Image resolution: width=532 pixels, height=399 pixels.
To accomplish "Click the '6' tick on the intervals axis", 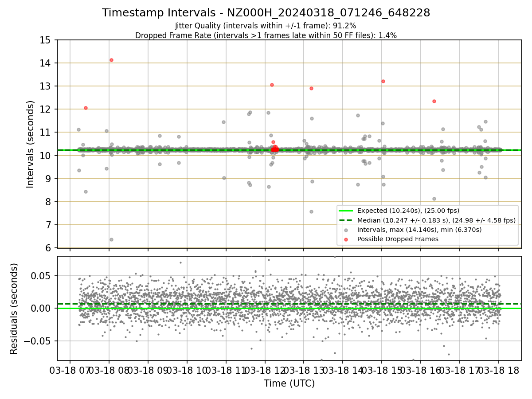I will [x=48, y=248].
